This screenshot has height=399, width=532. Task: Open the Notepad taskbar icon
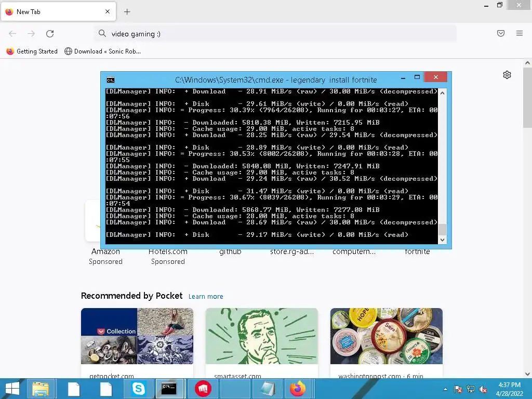click(268, 389)
